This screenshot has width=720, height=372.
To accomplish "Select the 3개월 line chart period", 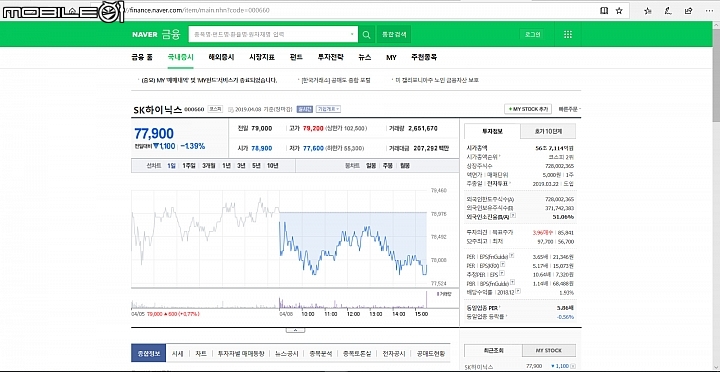I will 209,166.
